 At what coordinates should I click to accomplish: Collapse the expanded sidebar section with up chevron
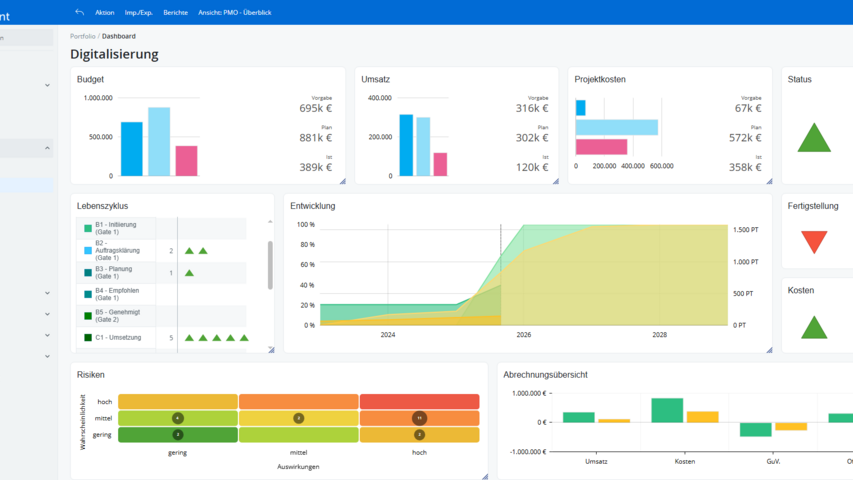[47, 149]
